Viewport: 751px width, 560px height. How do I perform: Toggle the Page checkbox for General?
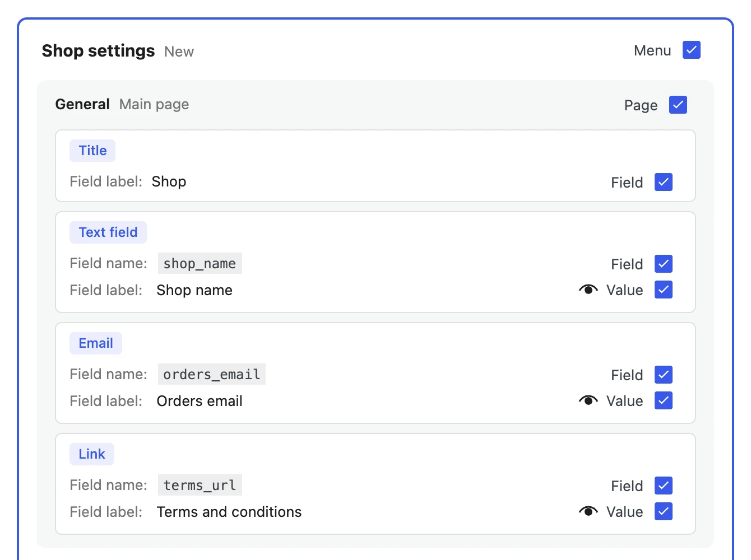click(678, 105)
